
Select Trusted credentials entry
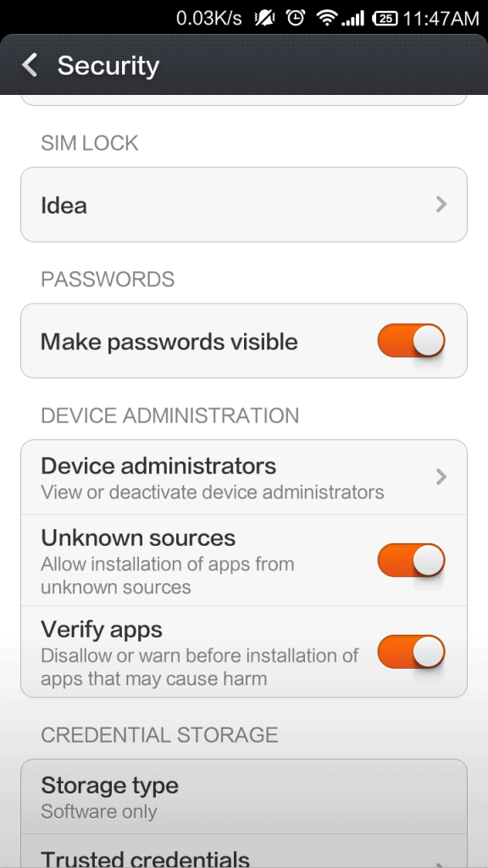(244, 856)
